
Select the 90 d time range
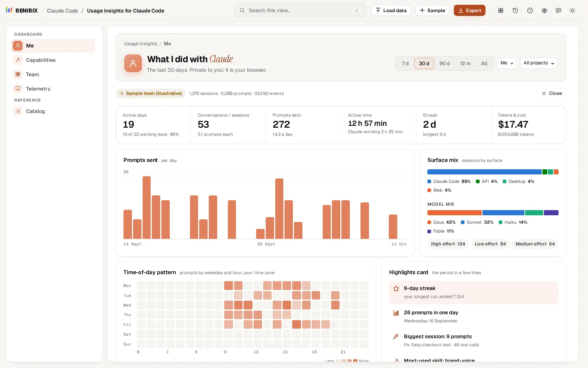tap(444, 63)
